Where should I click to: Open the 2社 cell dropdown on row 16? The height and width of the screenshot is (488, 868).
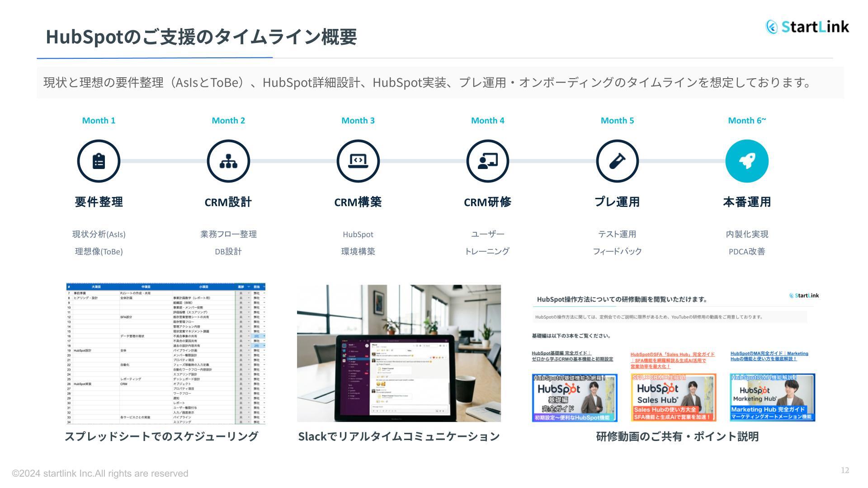(264, 336)
